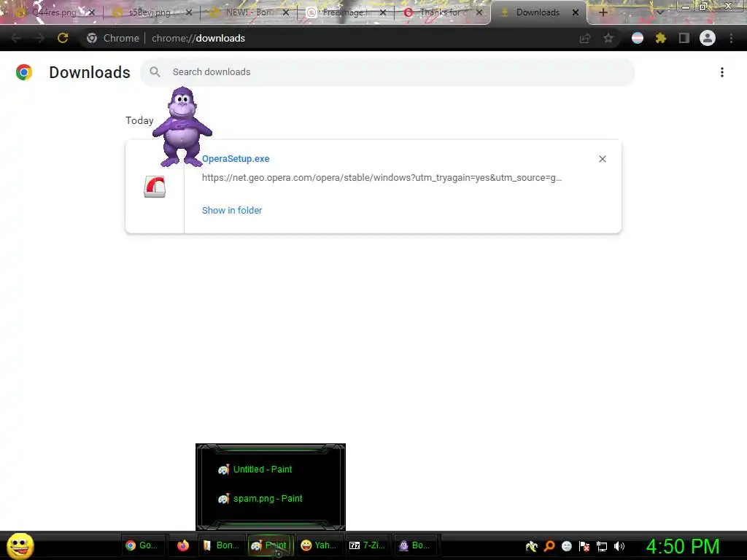
Task: Click the network computer tray icon
Action: 602,546
